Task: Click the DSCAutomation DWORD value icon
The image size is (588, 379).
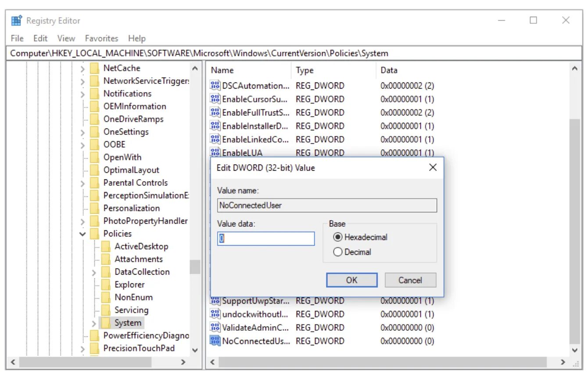Action: (x=215, y=86)
